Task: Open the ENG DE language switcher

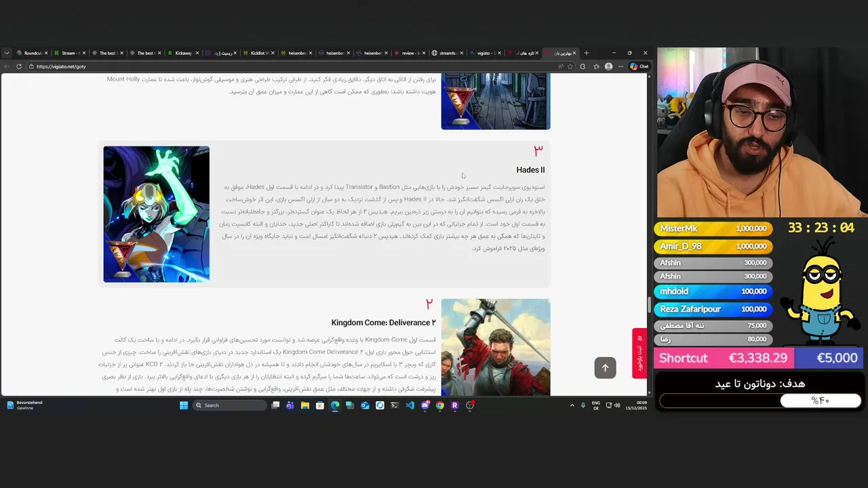Action: tap(596, 405)
